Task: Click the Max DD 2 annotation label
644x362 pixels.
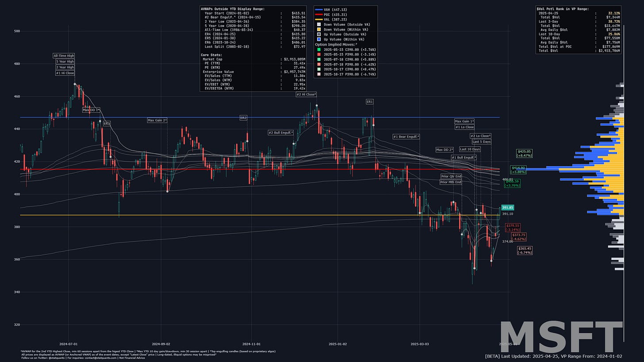Action: coord(445,150)
